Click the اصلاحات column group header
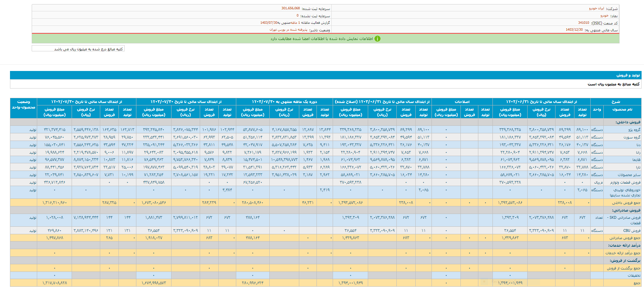The image size is (644, 287). point(462,102)
